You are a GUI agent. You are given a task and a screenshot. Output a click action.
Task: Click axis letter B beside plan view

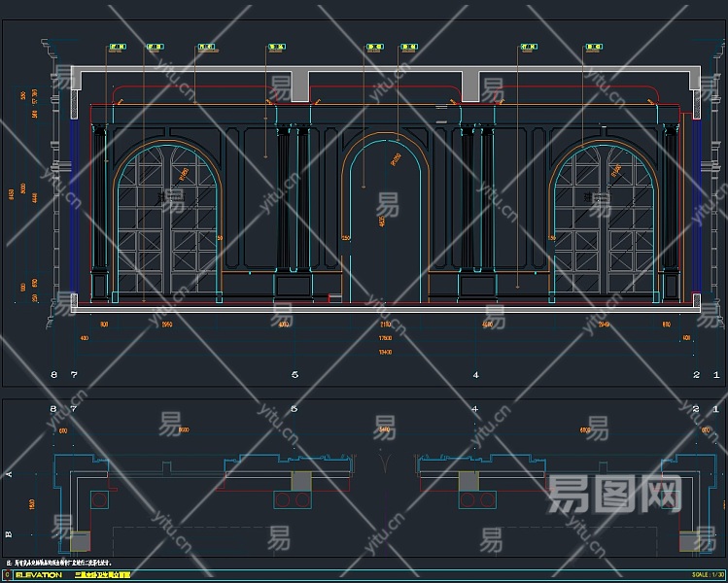click(x=11, y=533)
